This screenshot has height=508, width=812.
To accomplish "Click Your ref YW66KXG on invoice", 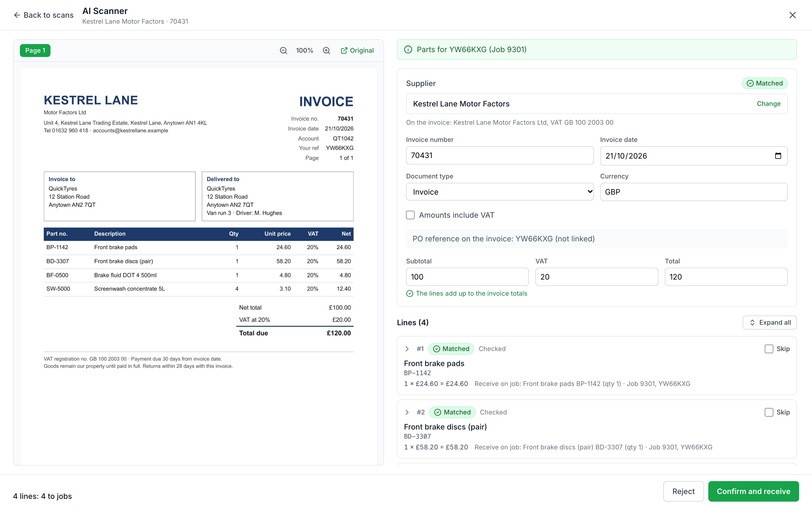I will 340,148.
